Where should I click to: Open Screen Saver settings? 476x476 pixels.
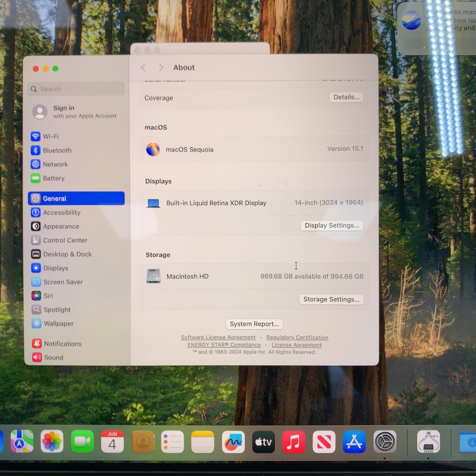tap(57, 282)
